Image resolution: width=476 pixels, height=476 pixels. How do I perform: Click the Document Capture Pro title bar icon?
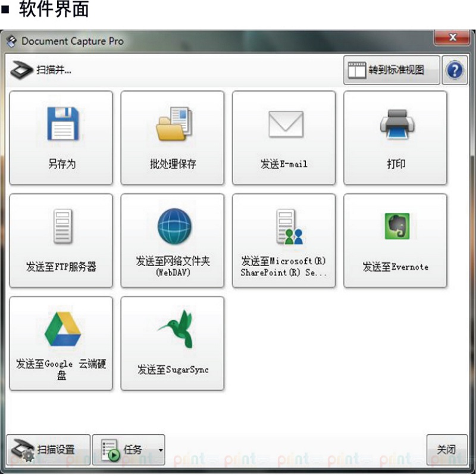[x=11, y=42]
